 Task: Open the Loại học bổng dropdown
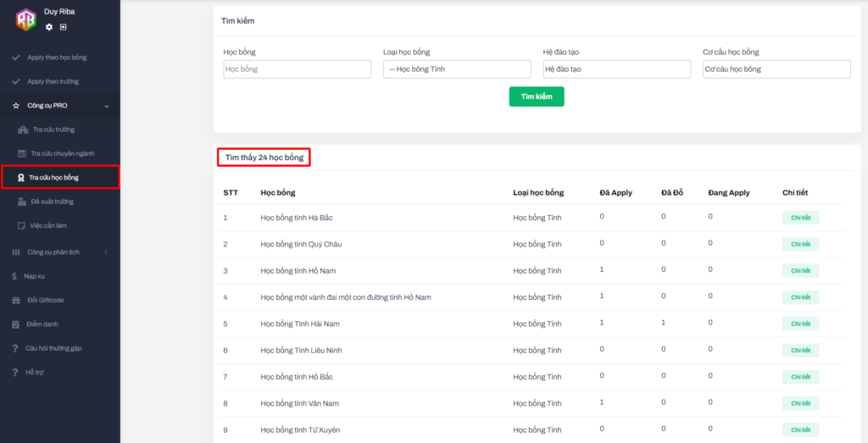457,69
